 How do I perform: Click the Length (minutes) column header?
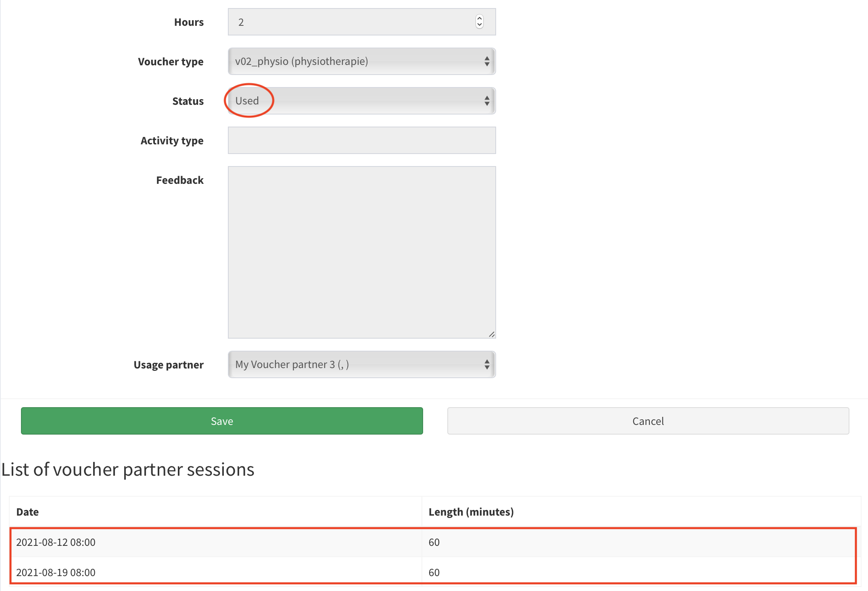click(471, 512)
